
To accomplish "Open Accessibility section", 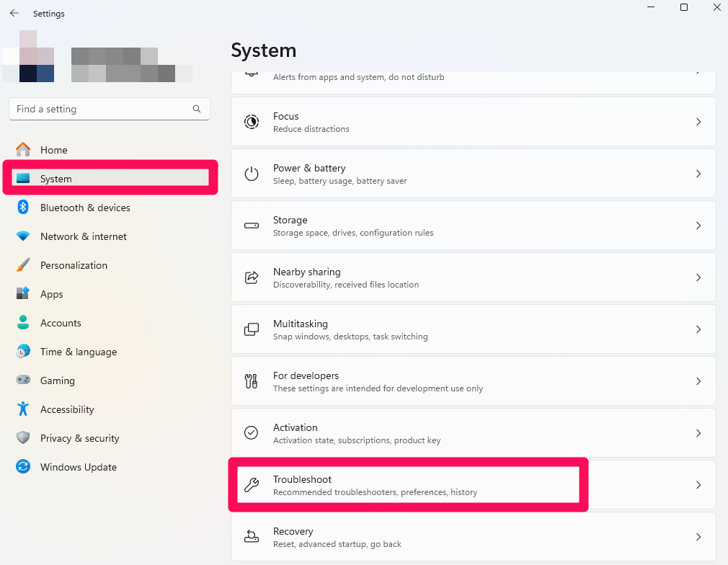I will (x=110, y=409).
